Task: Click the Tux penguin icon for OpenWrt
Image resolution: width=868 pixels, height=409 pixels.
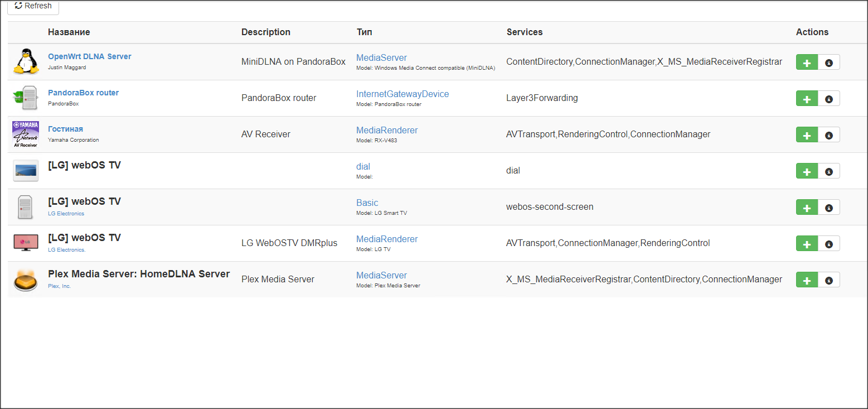Action: [25, 61]
